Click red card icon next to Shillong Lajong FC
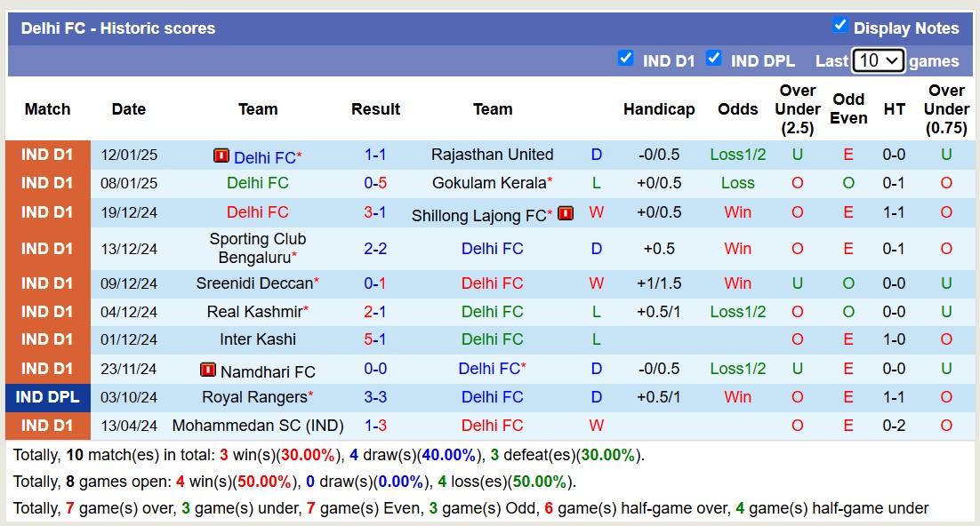The height and width of the screenshot is (526, 980). (x=566, y=213)
